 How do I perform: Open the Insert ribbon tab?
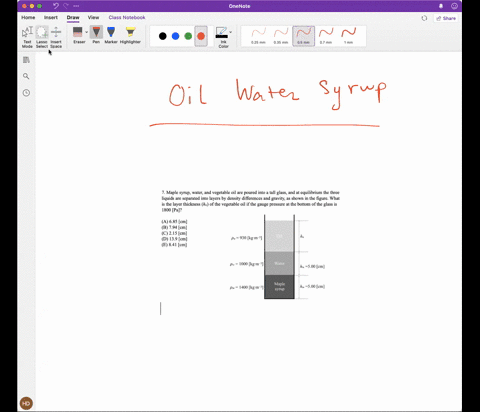coord(51,17)
